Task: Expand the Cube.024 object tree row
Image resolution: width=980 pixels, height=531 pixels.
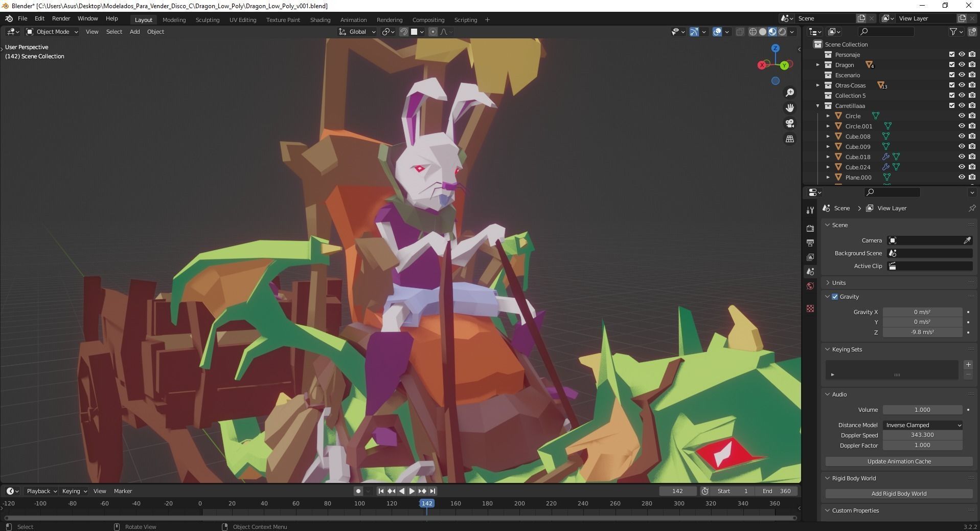Action: pos(828,167)
